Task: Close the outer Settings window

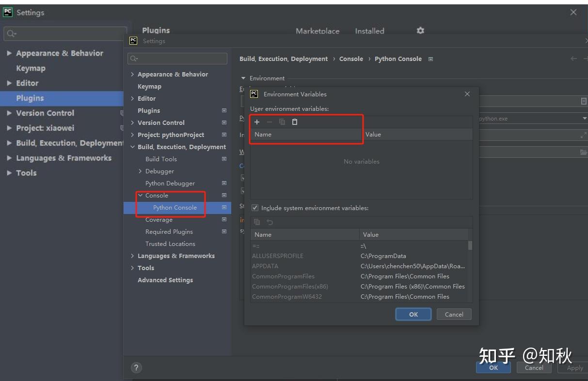Action: click(x=573, y=13)
